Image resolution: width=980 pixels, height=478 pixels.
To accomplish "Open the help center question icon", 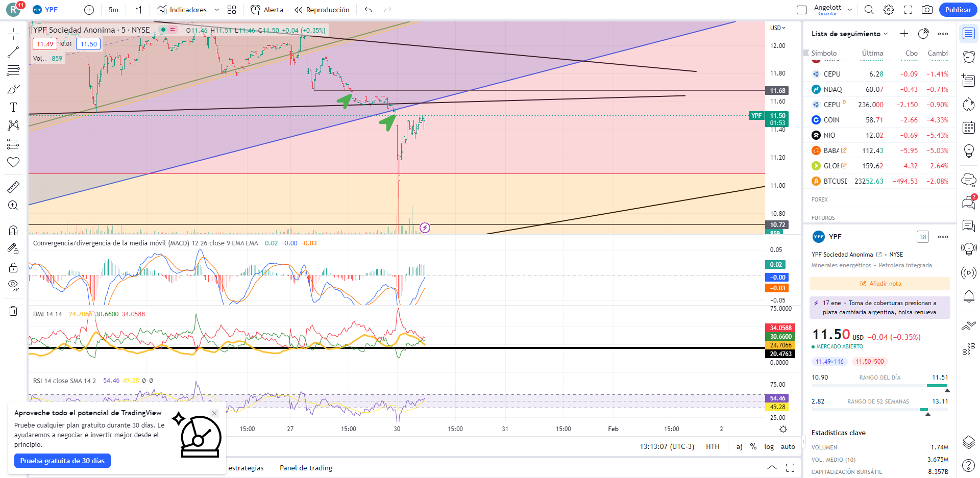I will [968, 465].
